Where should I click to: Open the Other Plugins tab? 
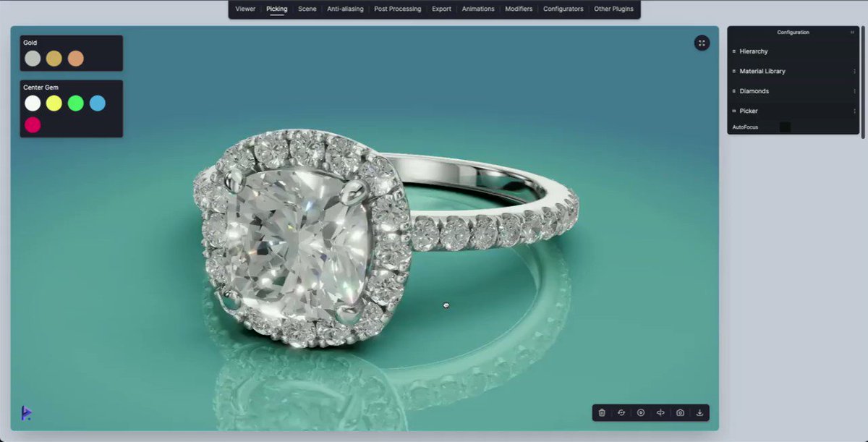click(x=613, y=9)
